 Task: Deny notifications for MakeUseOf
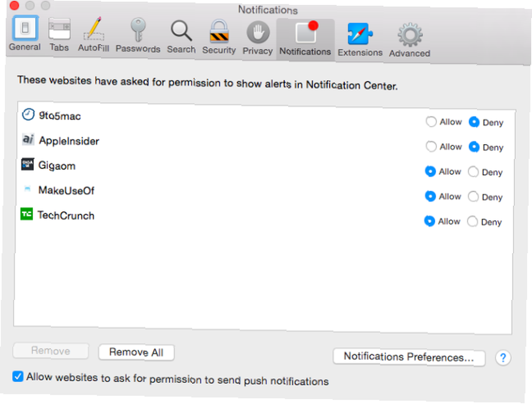coord(473,197)
